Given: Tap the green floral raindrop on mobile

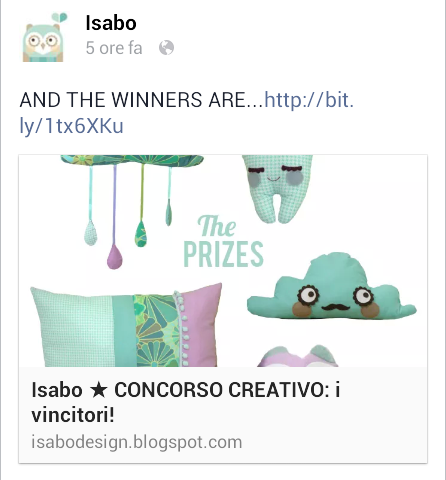Looking at the screenshot, I should (x=141, y=233).
